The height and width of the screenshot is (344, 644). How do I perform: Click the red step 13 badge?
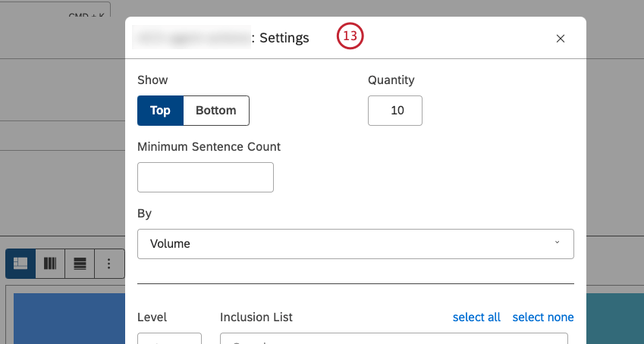tap(350, 36)
